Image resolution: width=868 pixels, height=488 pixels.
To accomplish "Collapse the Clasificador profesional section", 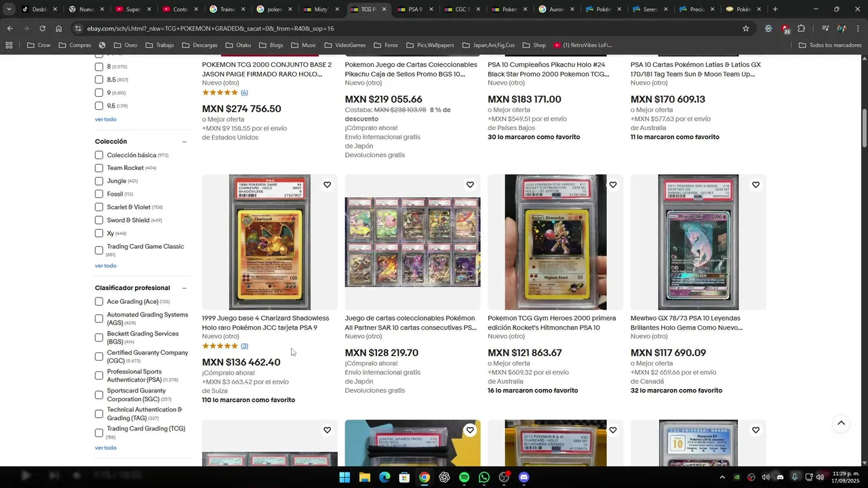I will tap(184, 288).
